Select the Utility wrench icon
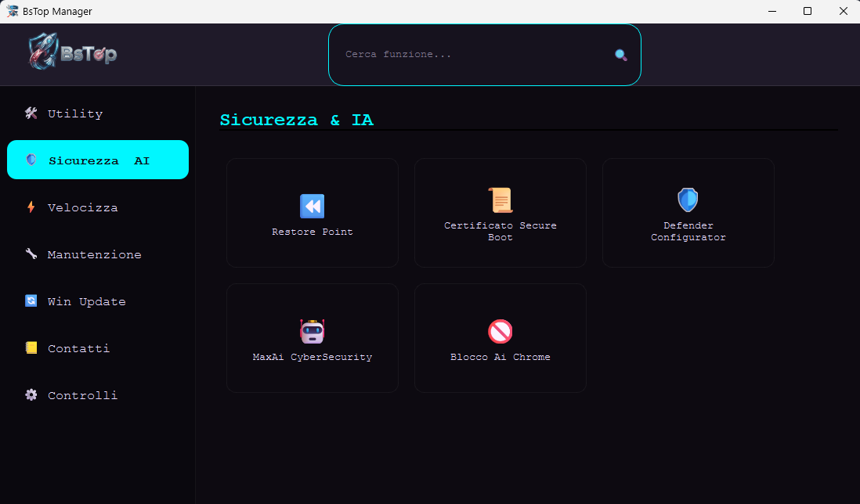This screenshot has width=860, height=504. pyautogui.click(x=31, y=113)
